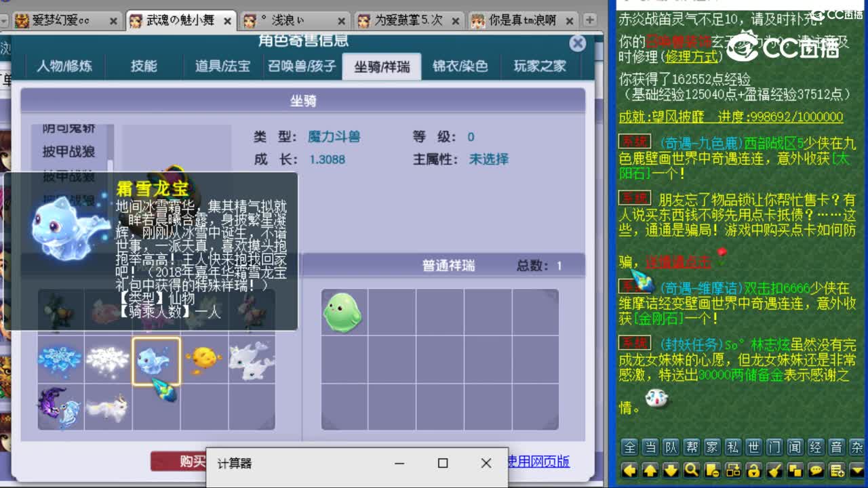Open chat search magnifier icon
The width and height of the screenshot is (868, 488).
coord(692,470)
